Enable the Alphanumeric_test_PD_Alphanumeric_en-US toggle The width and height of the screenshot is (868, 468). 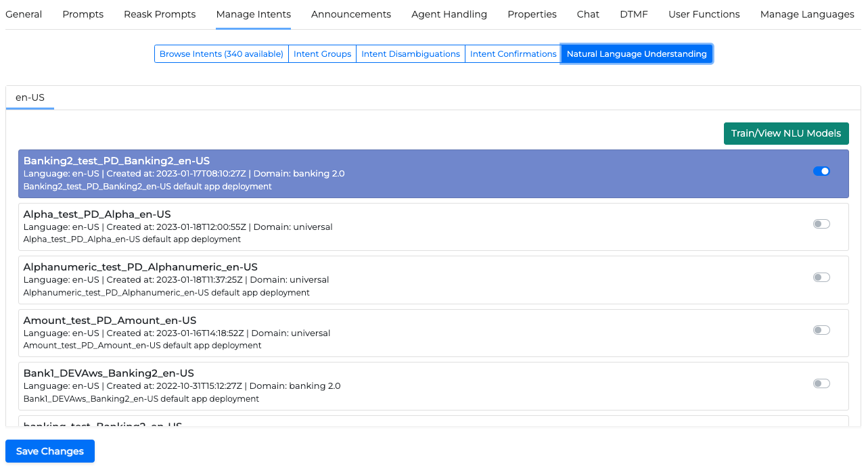[x=821, y=277]
